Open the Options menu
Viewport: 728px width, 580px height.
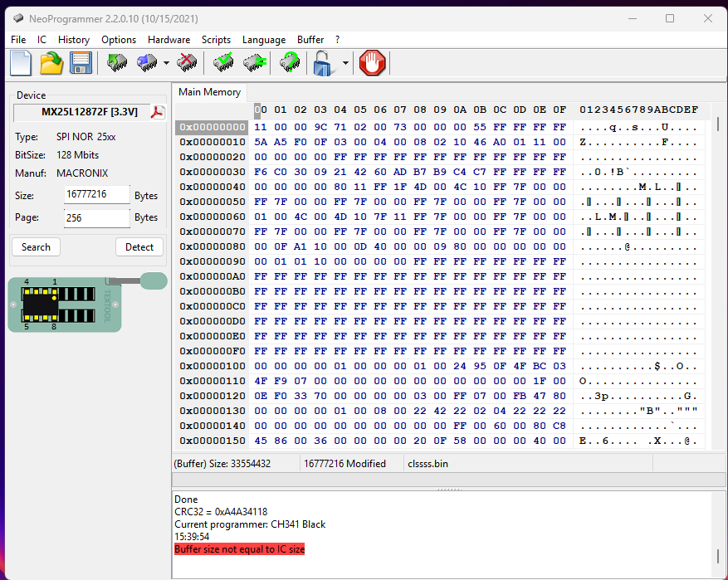pos(119,40)
